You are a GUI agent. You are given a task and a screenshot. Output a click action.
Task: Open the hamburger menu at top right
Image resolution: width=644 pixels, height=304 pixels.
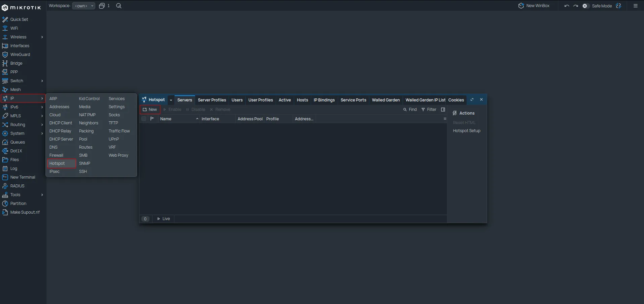click(635, 6)
